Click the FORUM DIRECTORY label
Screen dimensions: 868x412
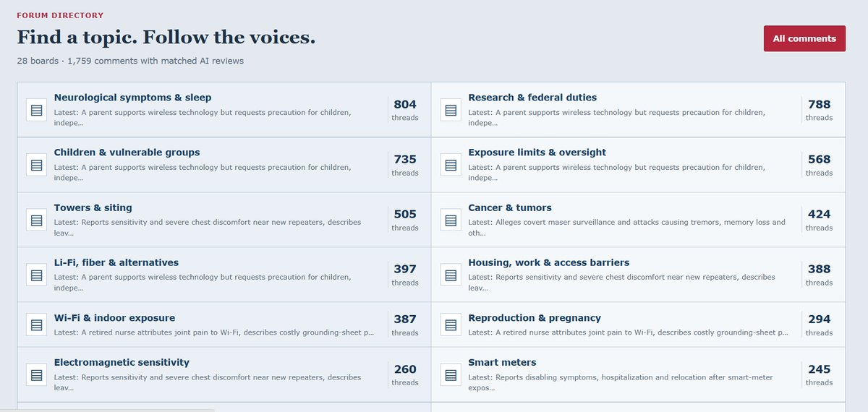pos(60,15)
